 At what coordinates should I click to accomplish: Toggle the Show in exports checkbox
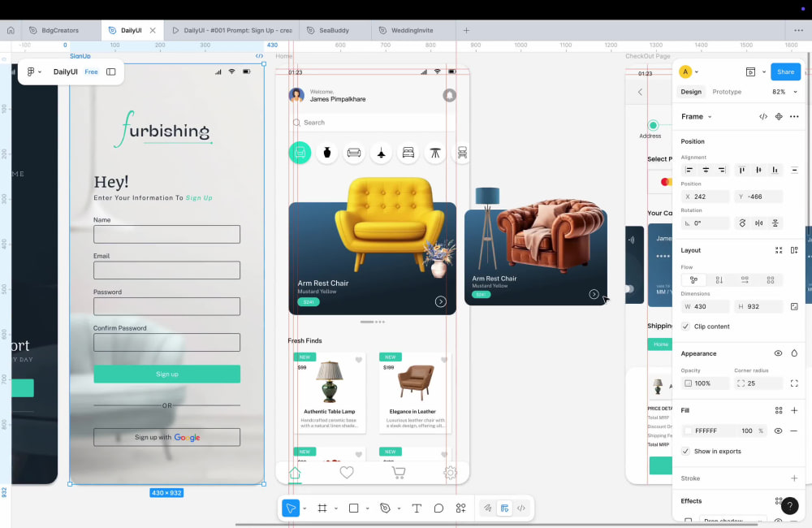685,452
